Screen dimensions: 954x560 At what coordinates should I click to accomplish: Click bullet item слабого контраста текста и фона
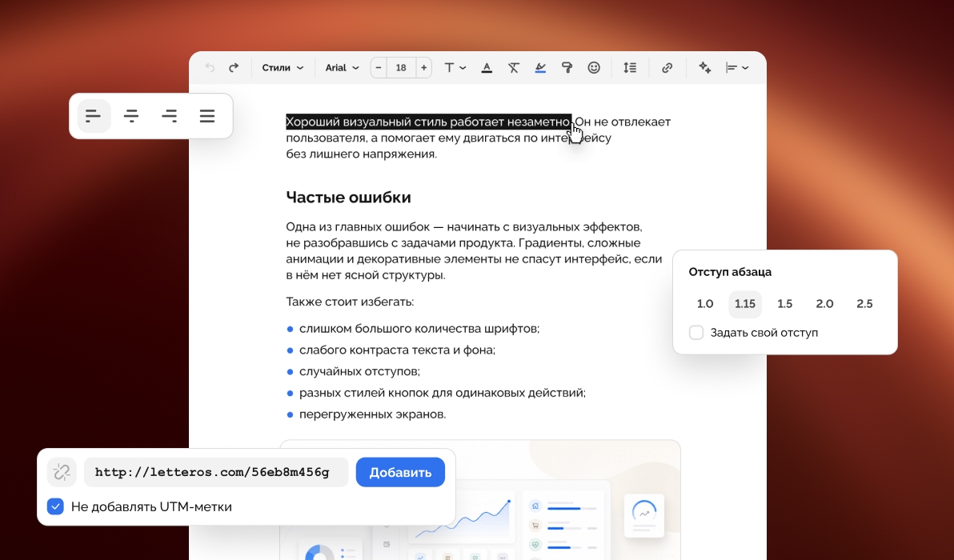397,350
